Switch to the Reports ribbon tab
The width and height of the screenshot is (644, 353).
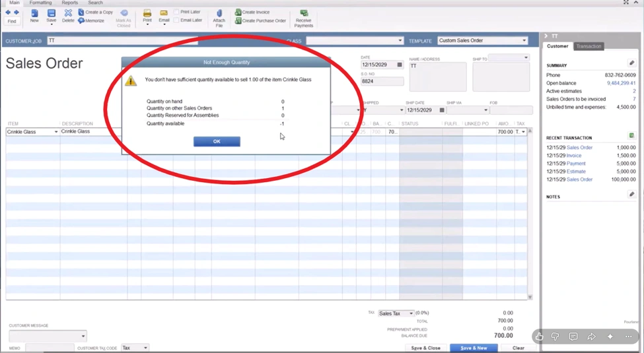[70, 3]
